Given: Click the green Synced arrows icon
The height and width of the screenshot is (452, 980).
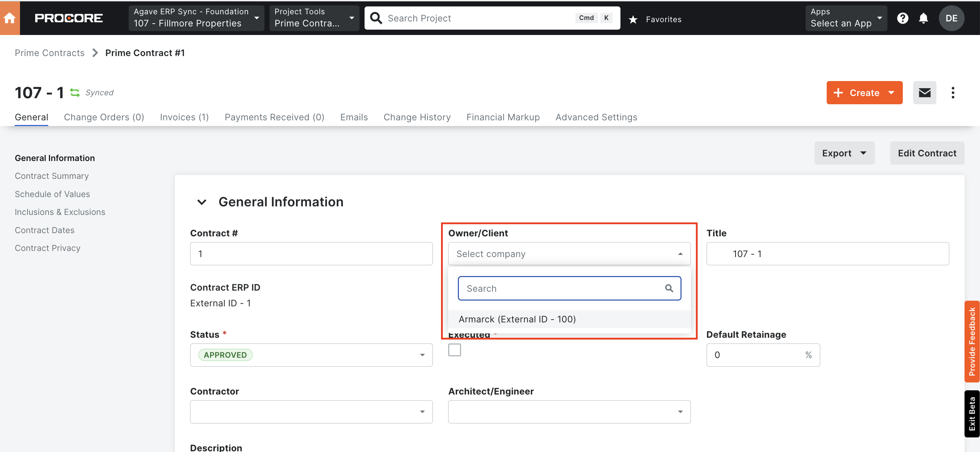Looking at the screenshot, I should point(75,92).
